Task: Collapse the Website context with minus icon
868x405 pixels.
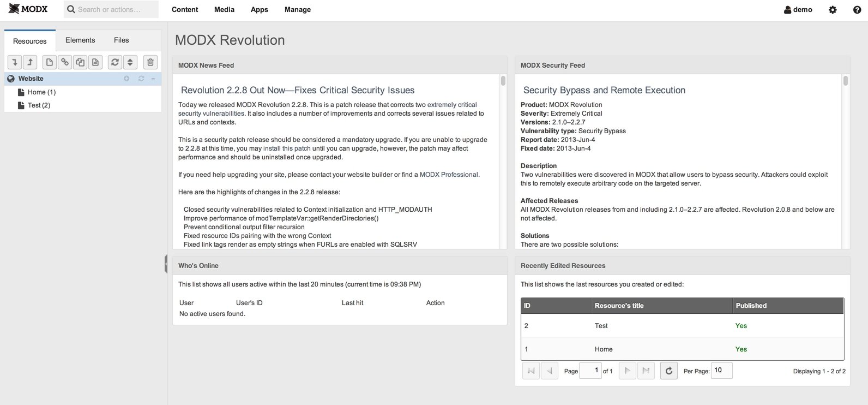Action: coord(153,79)
